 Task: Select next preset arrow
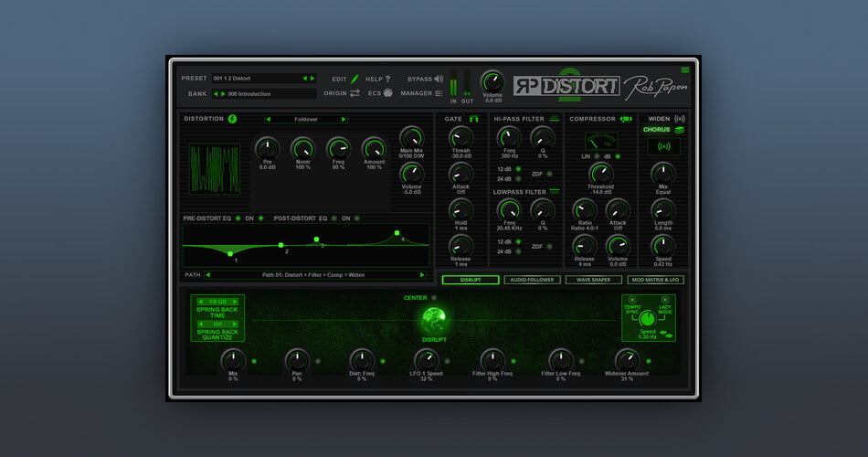[x=312, y=78]
